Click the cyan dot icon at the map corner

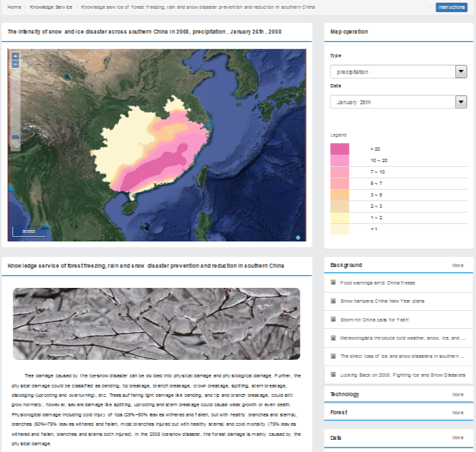point(298,237)
